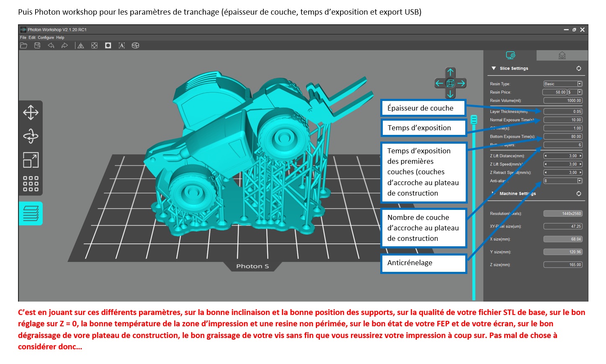Click the Save icon in toolbar
This screenshot has height=364, width=606.
pos(37,46)
